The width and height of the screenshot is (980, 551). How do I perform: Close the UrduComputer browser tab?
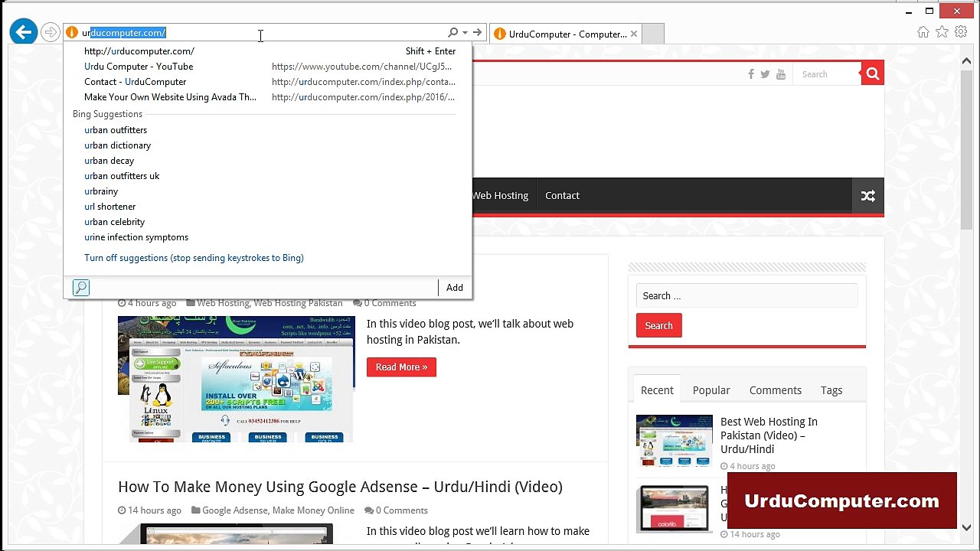click(x=633, y=34)
